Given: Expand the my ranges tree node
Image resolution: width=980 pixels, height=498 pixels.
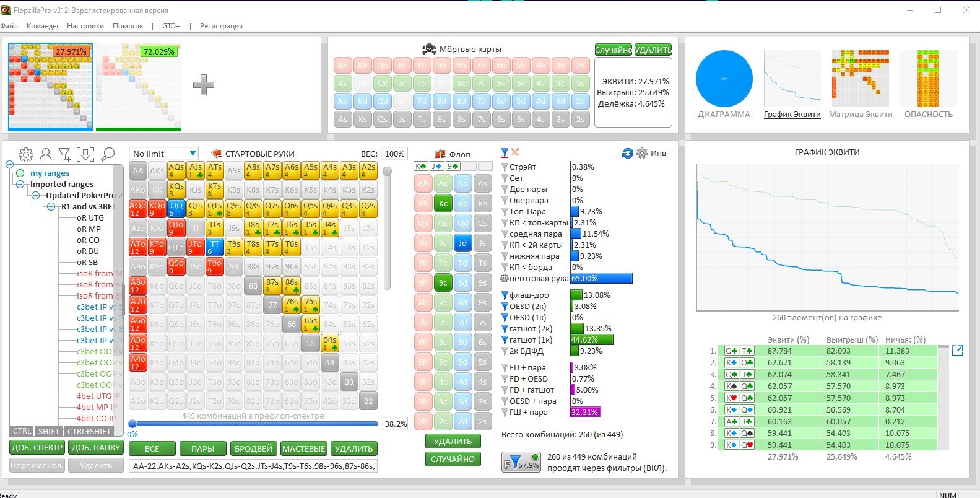Looking at the screenshot, I should click(20, 173).
